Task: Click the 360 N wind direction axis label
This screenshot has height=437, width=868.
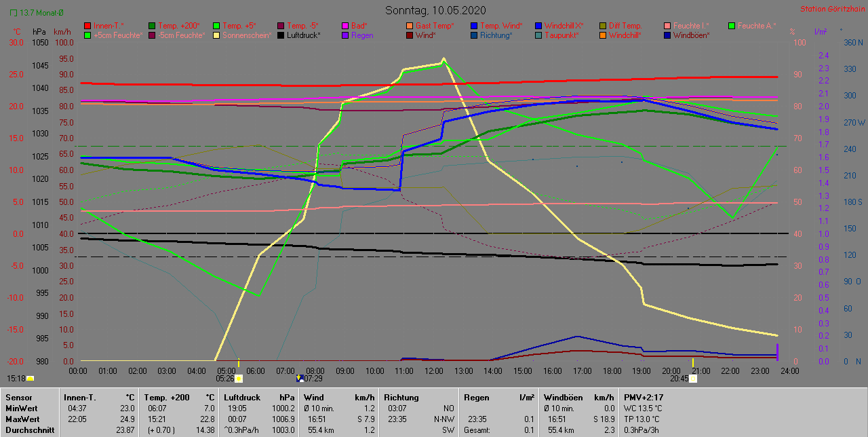Action: pyautogui.click(x=852, y=42)
